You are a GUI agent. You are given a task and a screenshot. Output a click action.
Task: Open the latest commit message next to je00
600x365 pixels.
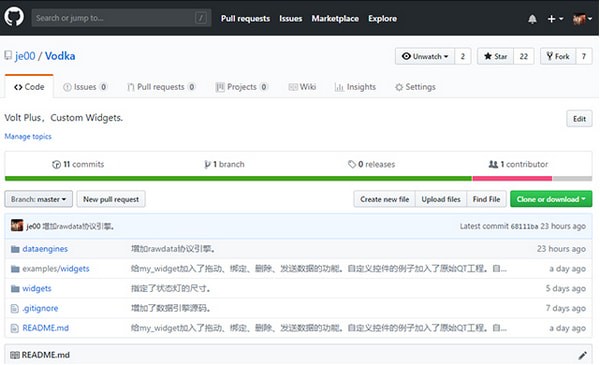tap(78, 226)
